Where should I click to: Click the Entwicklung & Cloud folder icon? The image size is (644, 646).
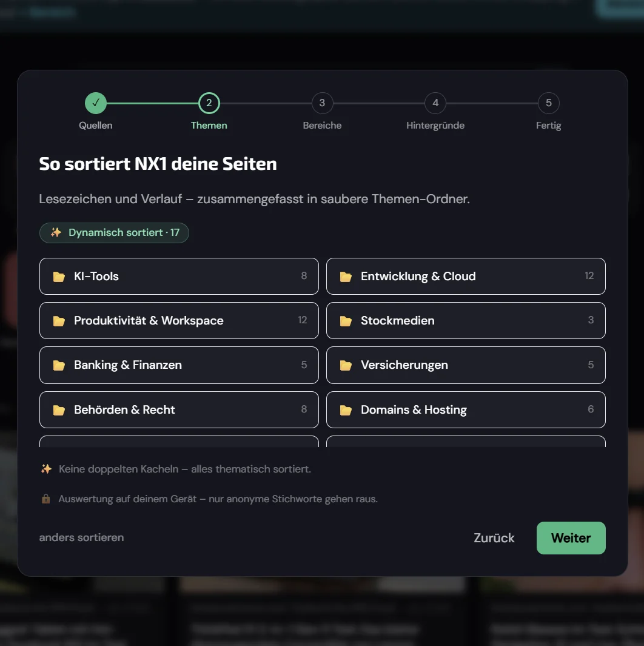pos(346,277)
